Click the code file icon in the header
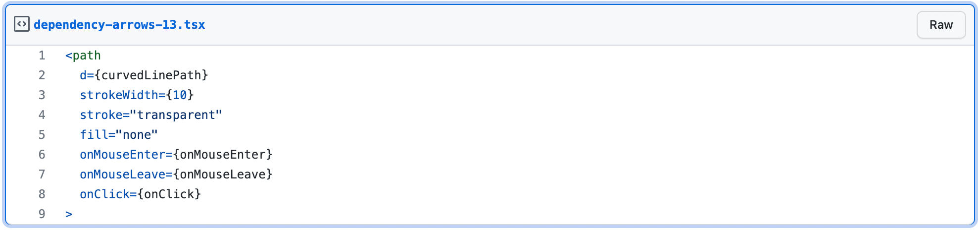The height and width of the screenshot is (231, 980). tap(22, 24)
